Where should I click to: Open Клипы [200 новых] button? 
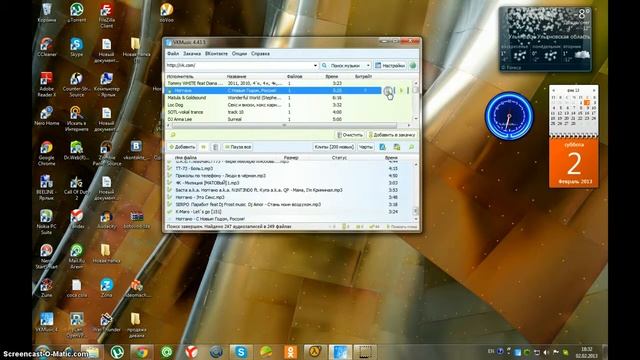pyautogui.click(x=334, y=147)
